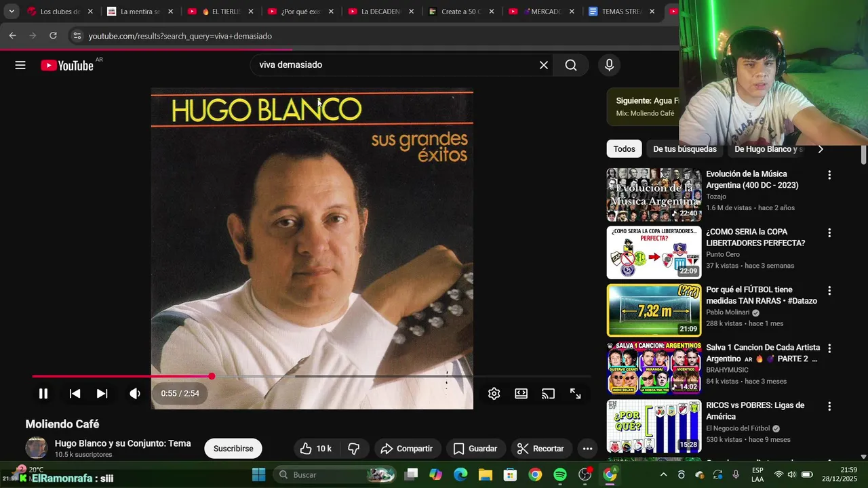The width and height of the screenshot is (868, 488).
Task: Open options for RICOS vs POBRES video
Action: (x=829, y=406)
